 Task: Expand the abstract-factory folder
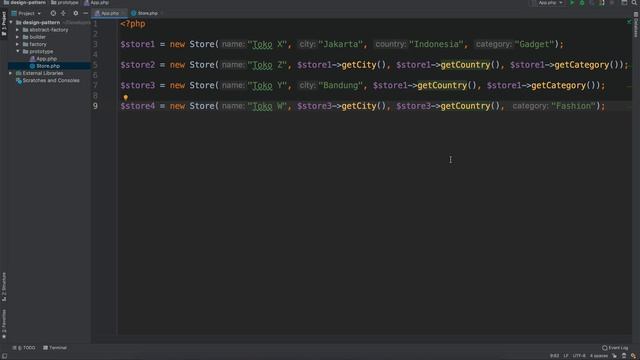click(x=18, y=30)
